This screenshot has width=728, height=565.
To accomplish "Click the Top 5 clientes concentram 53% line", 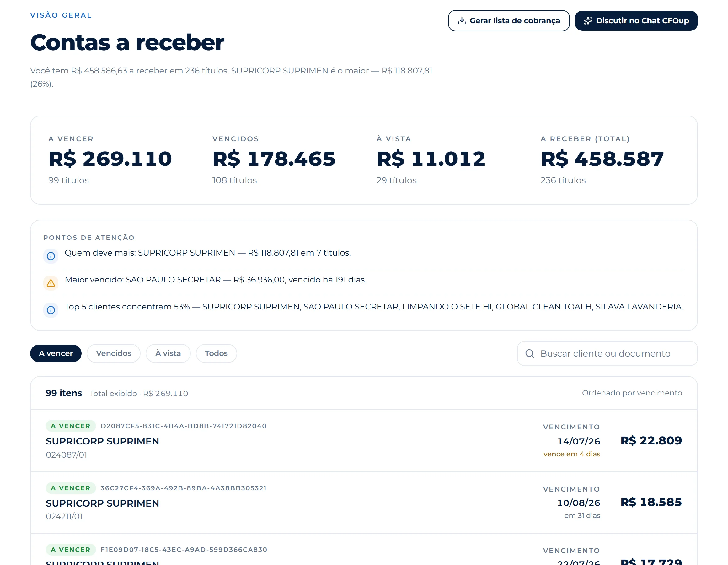I will [x=374, y=307].
